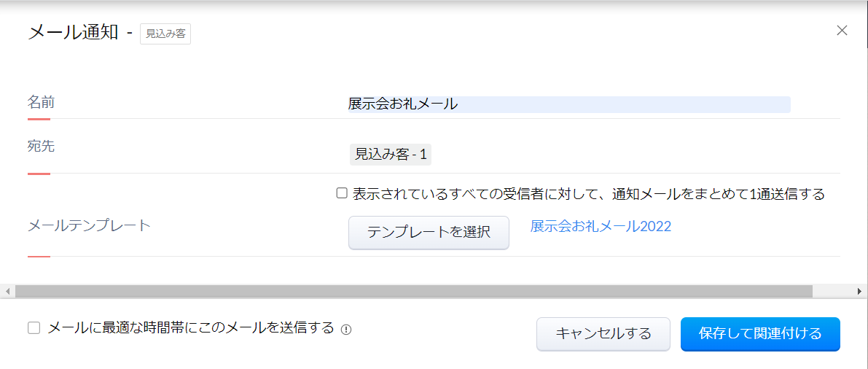868x369 pixels.
Task: Click the scrollbar's left arrow
Action: click(x=7, y=291)
